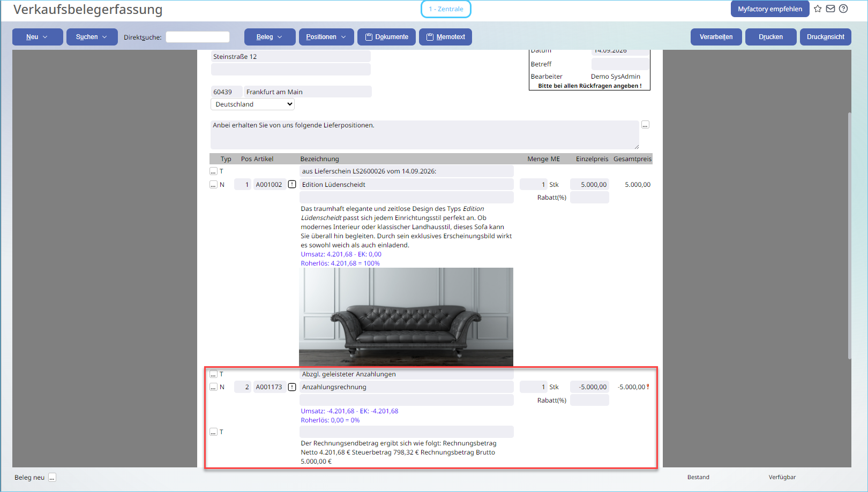The height and width of the screenshot is (492, 868).
Task: Click the Frankfurt am Main city field
Action: (x=308, y=92)
